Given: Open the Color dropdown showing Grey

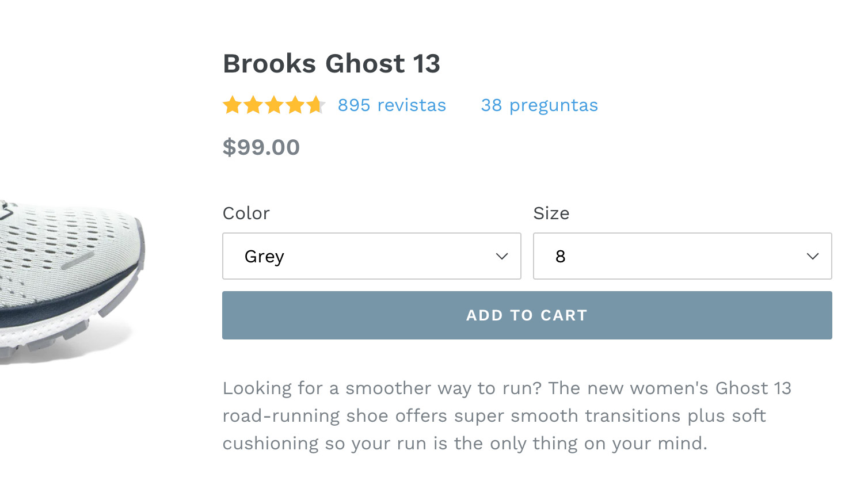Looking at the screenshot, I should [371, 256].
